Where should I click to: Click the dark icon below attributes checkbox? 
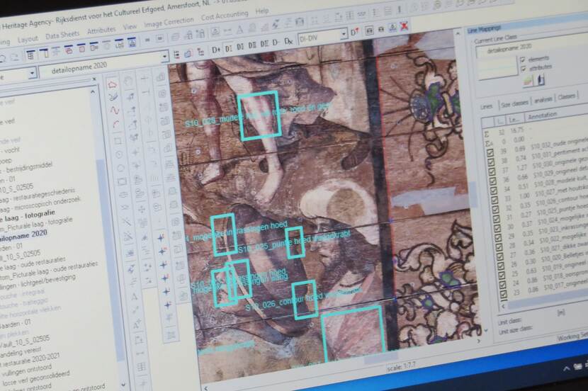541,79
